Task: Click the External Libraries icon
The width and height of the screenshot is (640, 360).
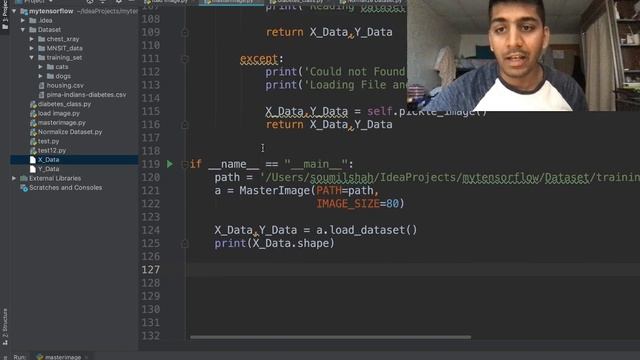Action: (24, 178)
